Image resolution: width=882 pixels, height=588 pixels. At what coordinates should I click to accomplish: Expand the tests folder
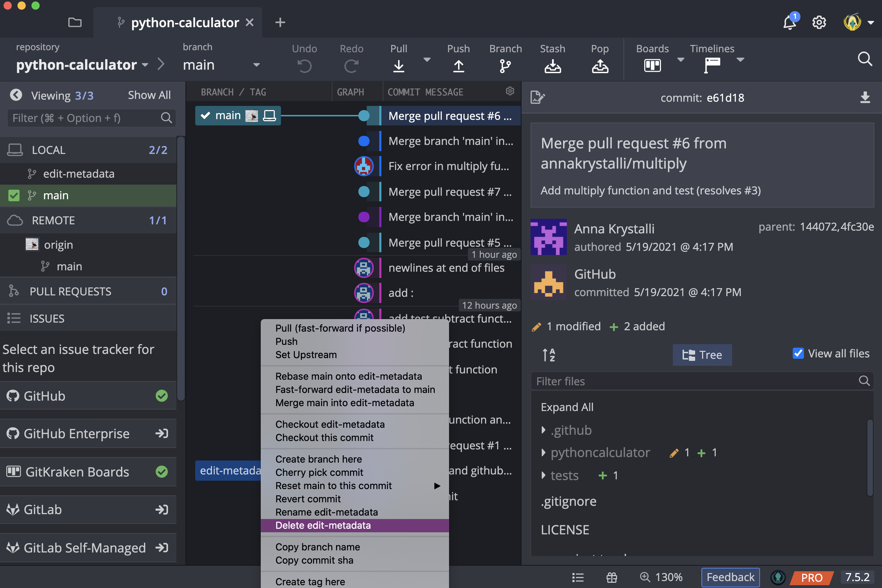pyautogui.click(x=543, y=475)
